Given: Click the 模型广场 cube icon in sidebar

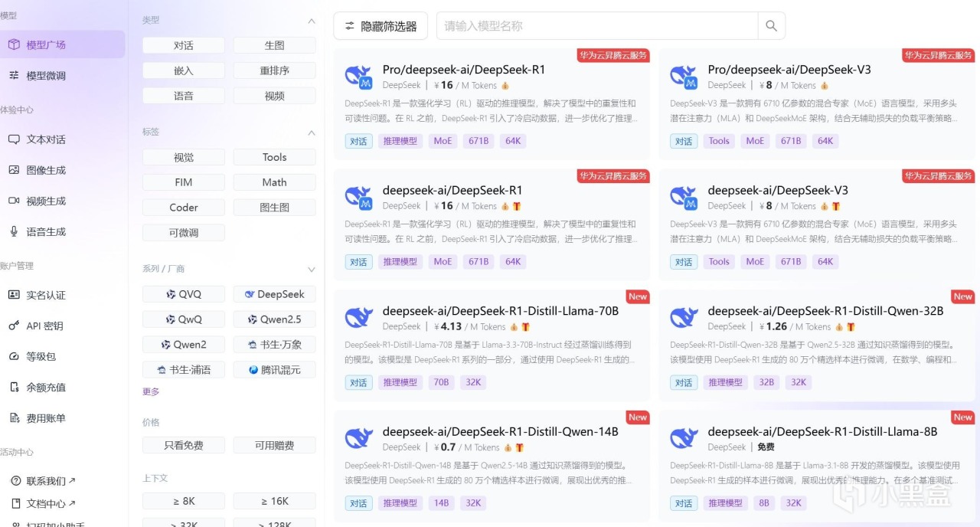Looking at the screenshot, I should click(14, 44).
